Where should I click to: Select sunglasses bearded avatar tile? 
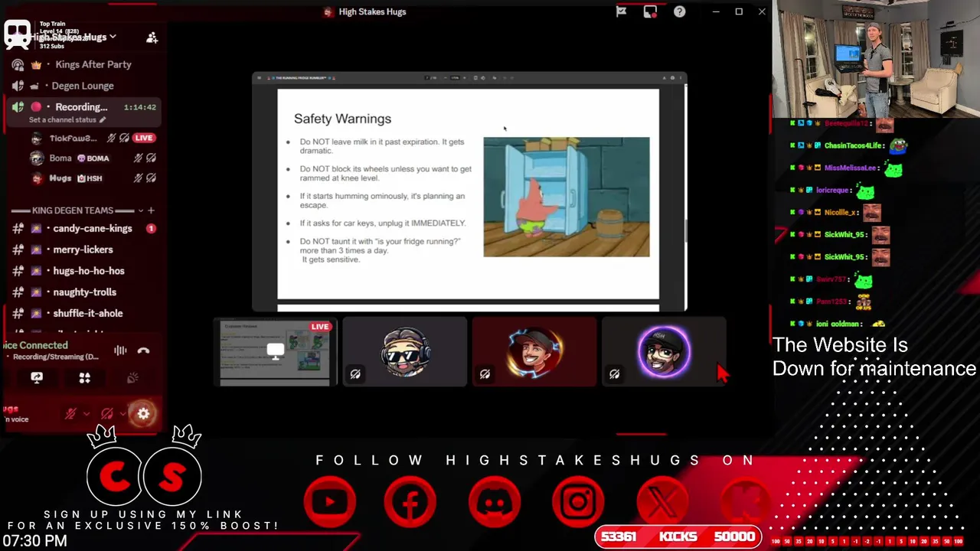(x=405, y=352)
